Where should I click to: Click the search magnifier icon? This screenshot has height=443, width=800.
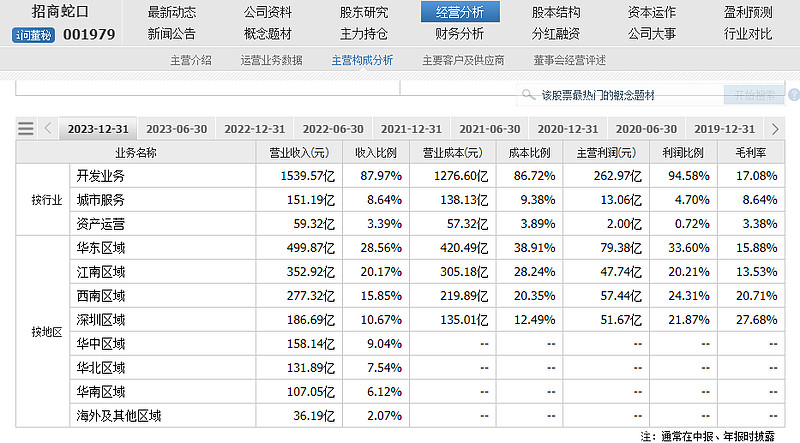pos(528,95)
